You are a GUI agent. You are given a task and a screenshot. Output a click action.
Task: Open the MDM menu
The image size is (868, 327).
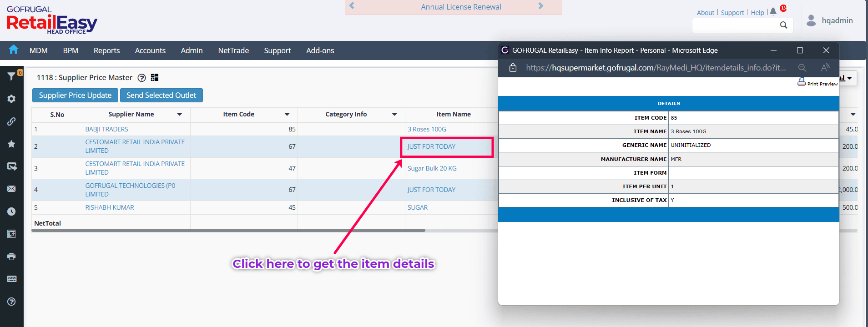pos(39,50)
